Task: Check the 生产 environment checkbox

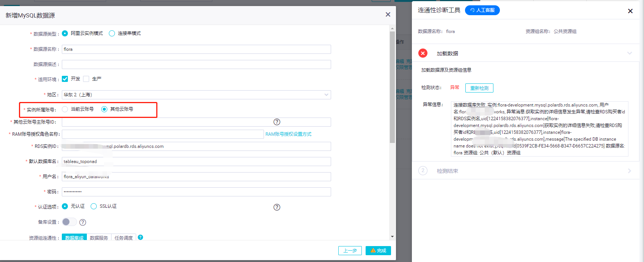Action: pos(86,79)
